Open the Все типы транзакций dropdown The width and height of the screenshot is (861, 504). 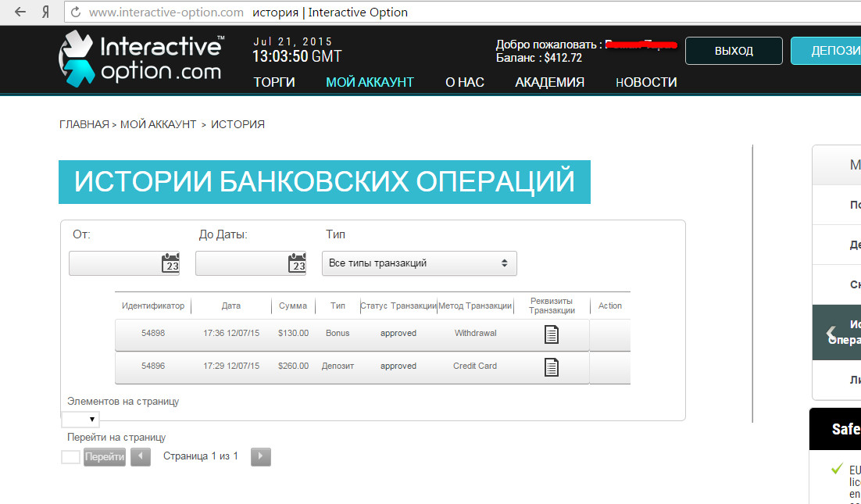point(419,263)
